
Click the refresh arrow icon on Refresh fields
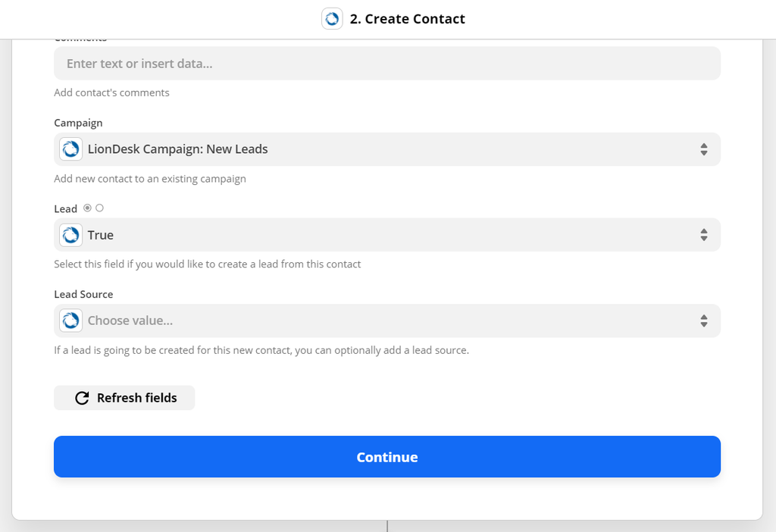pos(81,397)
